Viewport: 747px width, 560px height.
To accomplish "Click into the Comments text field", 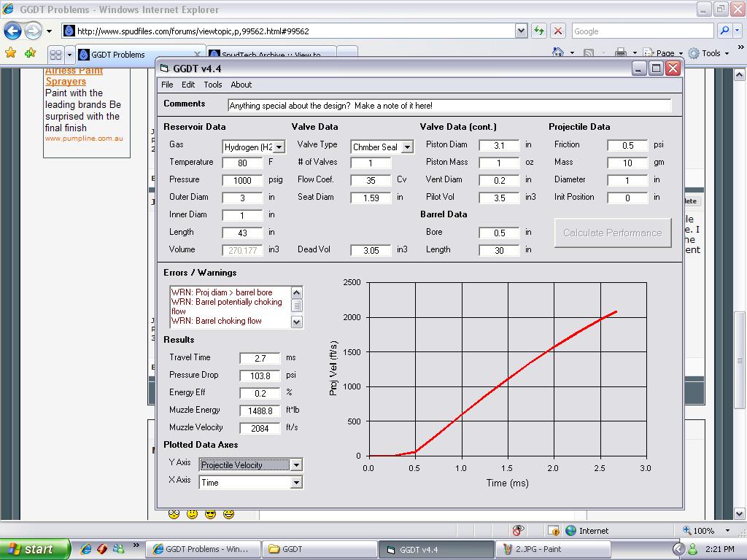I will coord(449,106).
